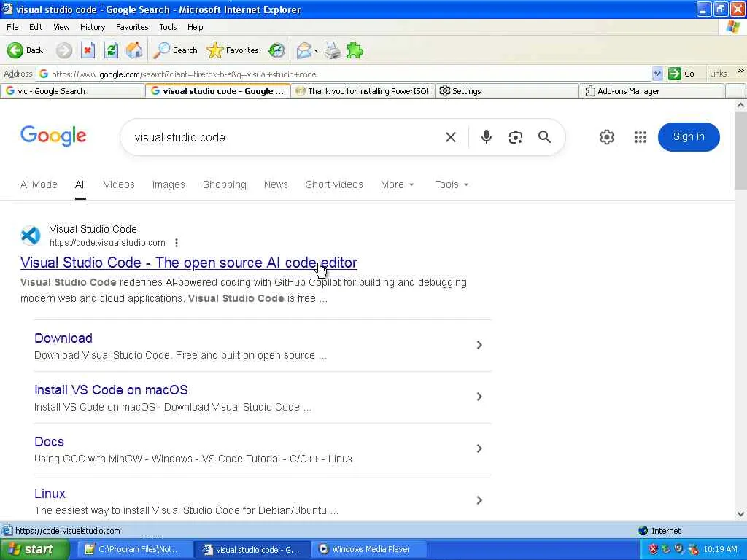Screen dimensions: 747x560
Task: Expand the Download row chevron arrow
Action: [x=479, y=345]
